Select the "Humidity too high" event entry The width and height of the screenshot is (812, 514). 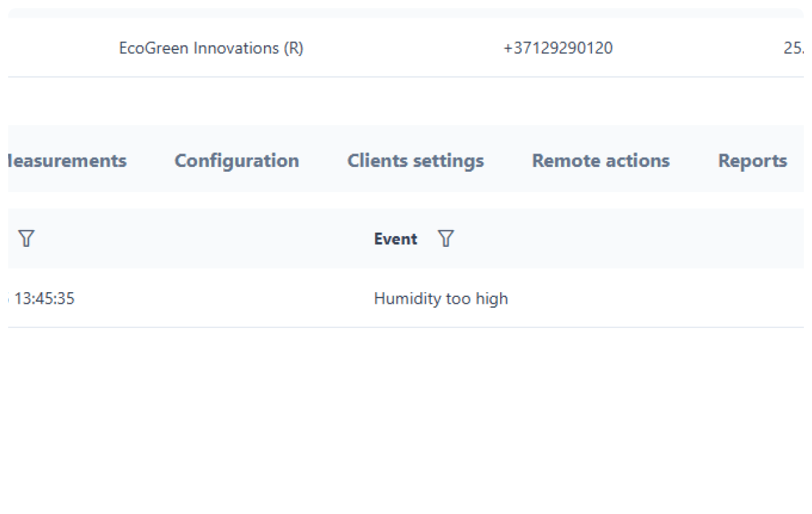point(441,299)
